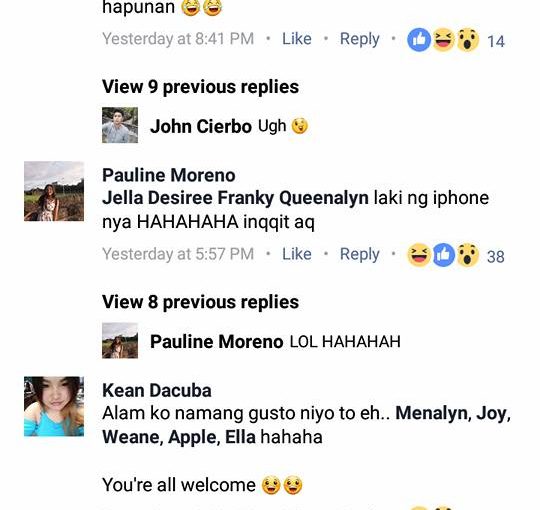This screenshot has width=540, height=510.
Task: Click the laughing reaction icon beside count 38
Action: pos(419,255)
